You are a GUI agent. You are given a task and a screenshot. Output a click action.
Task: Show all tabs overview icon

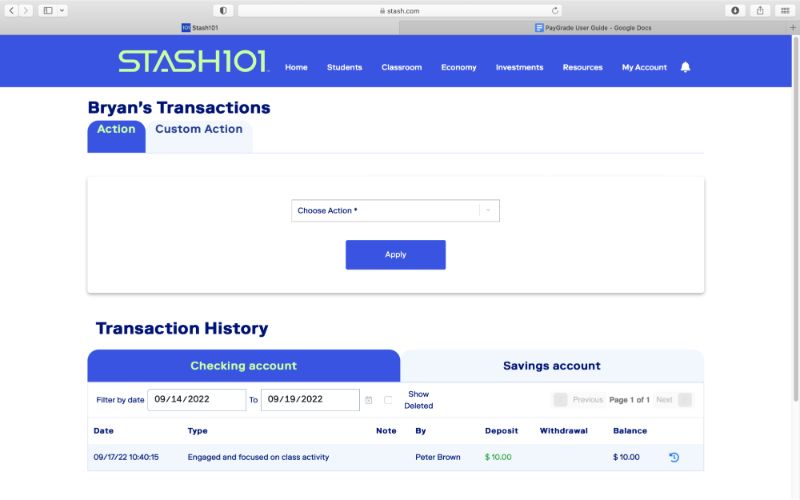coord(785,10)
